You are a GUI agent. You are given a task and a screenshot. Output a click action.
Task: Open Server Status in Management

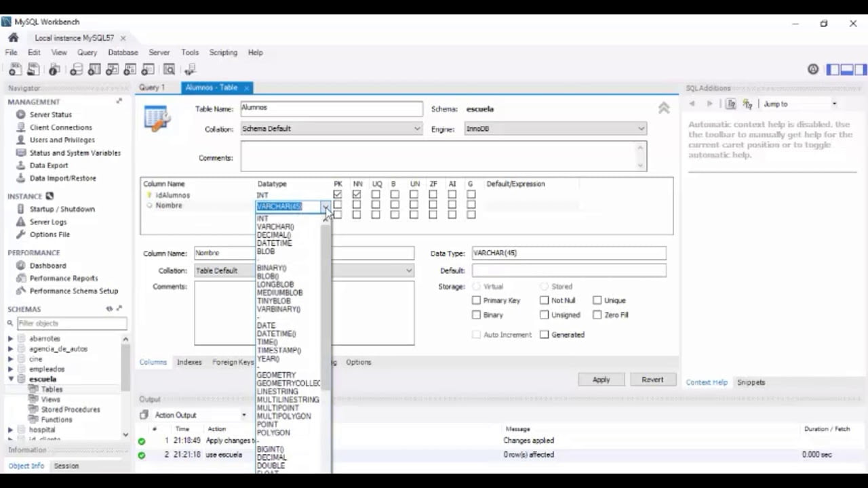click(50, 115)
